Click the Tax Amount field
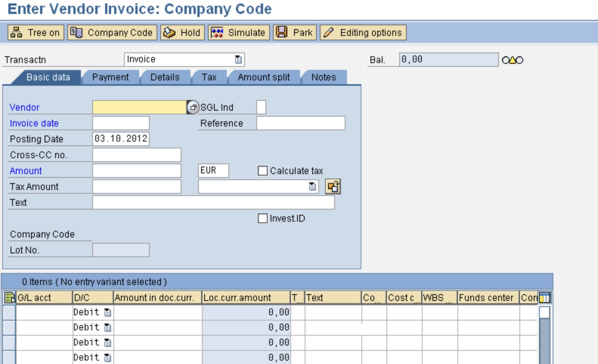This screenshot has height=364, width=598. pos(137,187)
